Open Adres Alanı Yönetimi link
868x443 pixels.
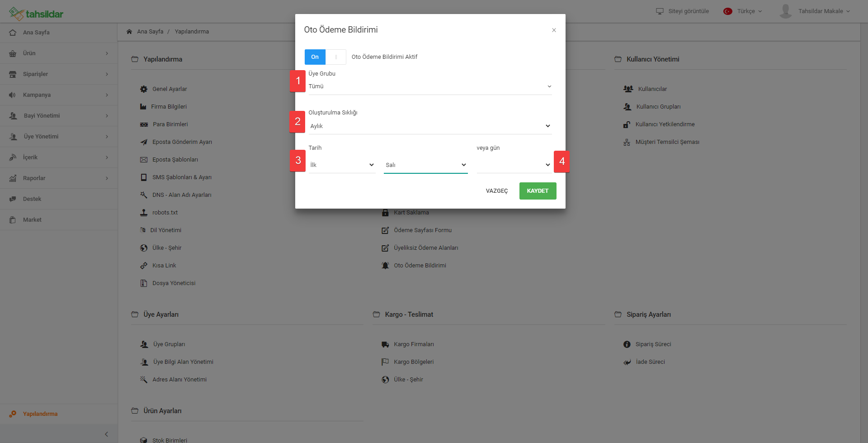(179, 380)
